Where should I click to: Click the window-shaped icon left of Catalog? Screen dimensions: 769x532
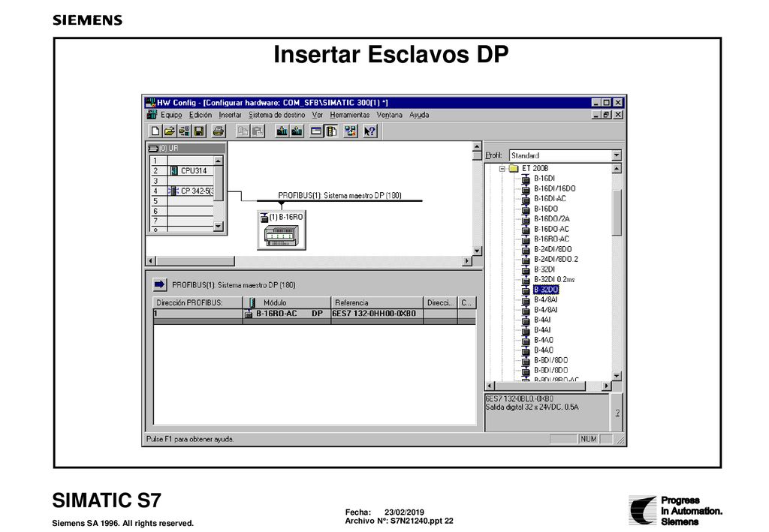tap(317, 131)
